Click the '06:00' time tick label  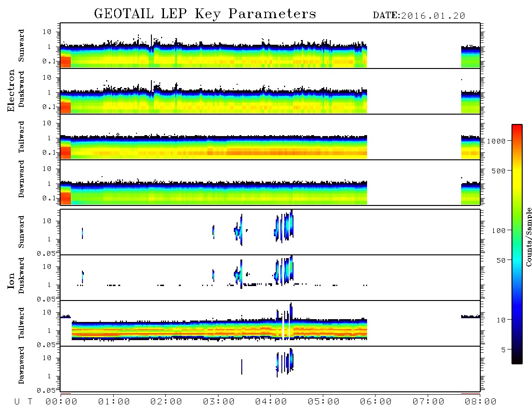click(x=376, y=402)
